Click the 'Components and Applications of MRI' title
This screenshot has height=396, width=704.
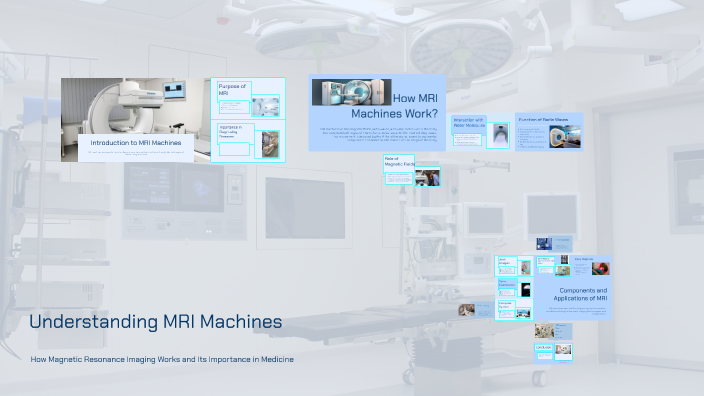[580, 294]
